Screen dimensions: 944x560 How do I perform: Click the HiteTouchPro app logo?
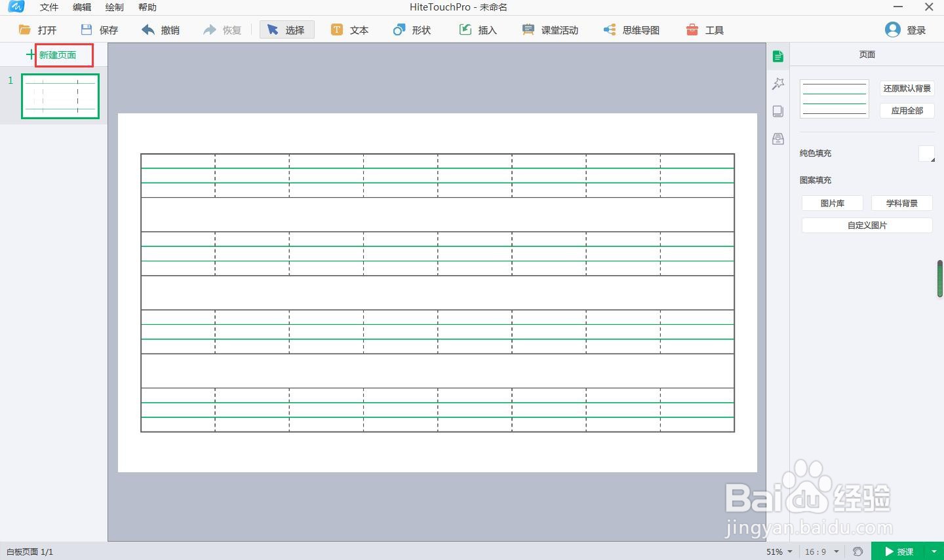point(16,7)
